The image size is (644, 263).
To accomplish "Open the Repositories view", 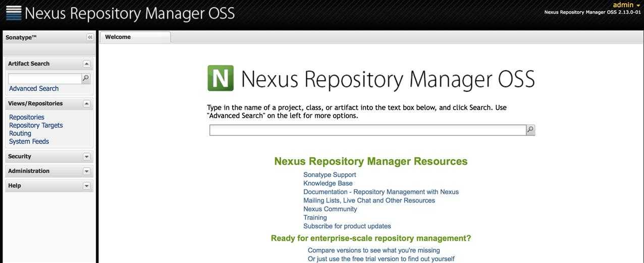I will pos(27,117).
